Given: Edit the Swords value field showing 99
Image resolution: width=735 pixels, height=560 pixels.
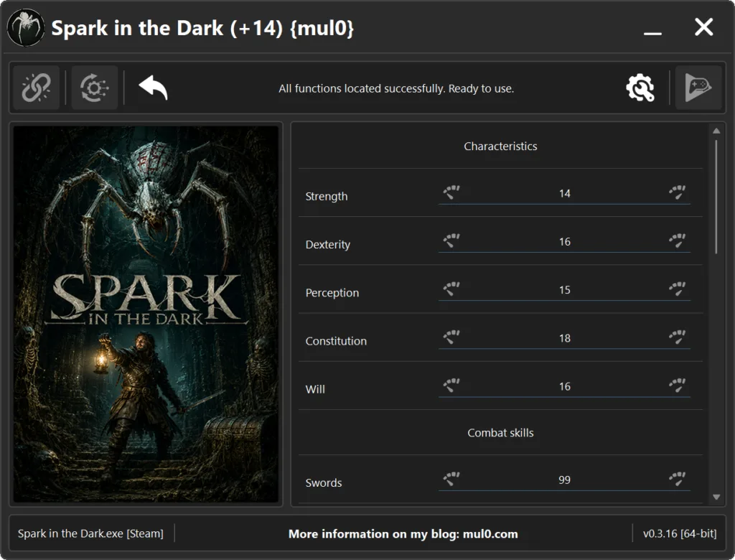Looking at the screenshot, I should click(x=564, y=480).
